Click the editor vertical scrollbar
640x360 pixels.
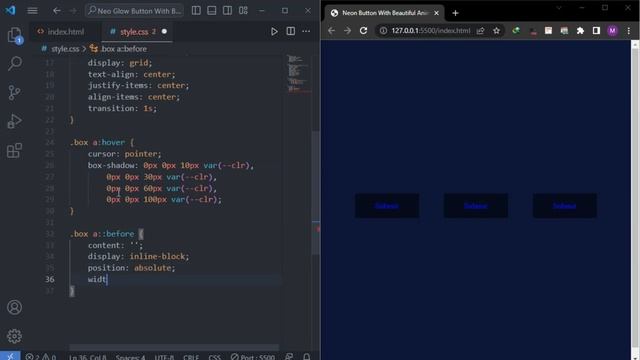[316, 192]
